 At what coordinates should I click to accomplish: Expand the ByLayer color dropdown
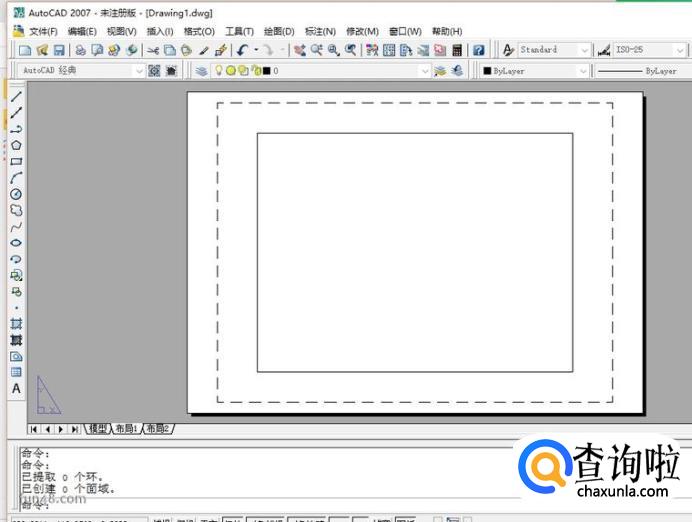click(582, 71)
